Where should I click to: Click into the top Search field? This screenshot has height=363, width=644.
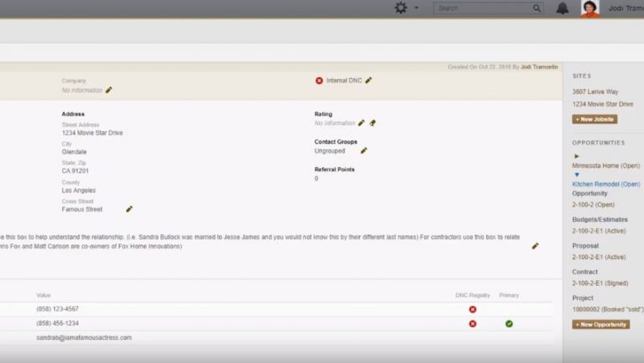pyautogui.click(x=483, y=8)
